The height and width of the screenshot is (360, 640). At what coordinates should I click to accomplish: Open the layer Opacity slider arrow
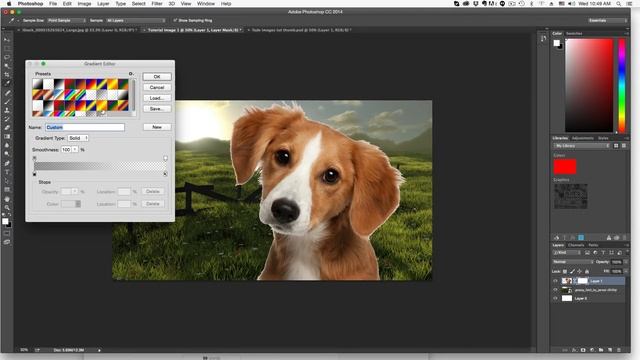(x=626, y=262)
